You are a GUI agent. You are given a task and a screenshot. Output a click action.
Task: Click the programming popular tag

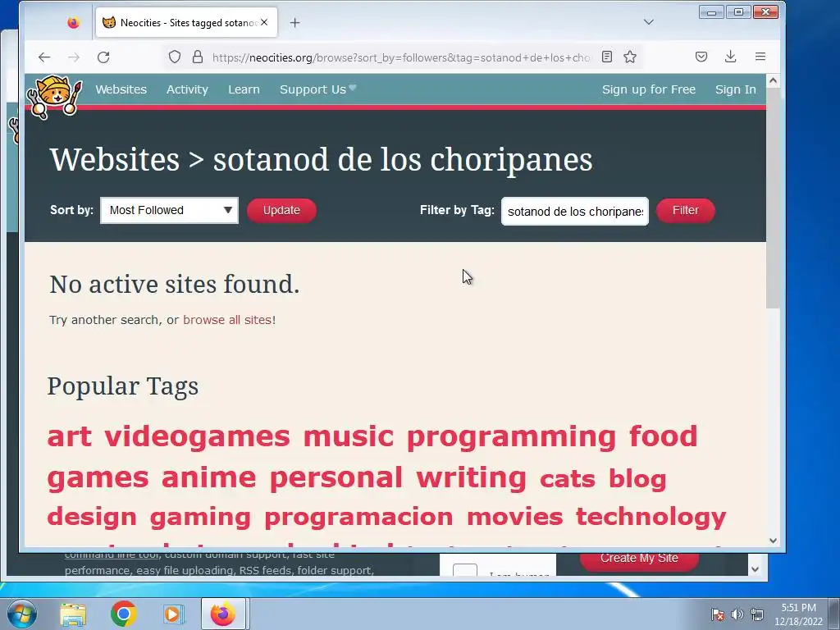[511, 436]
